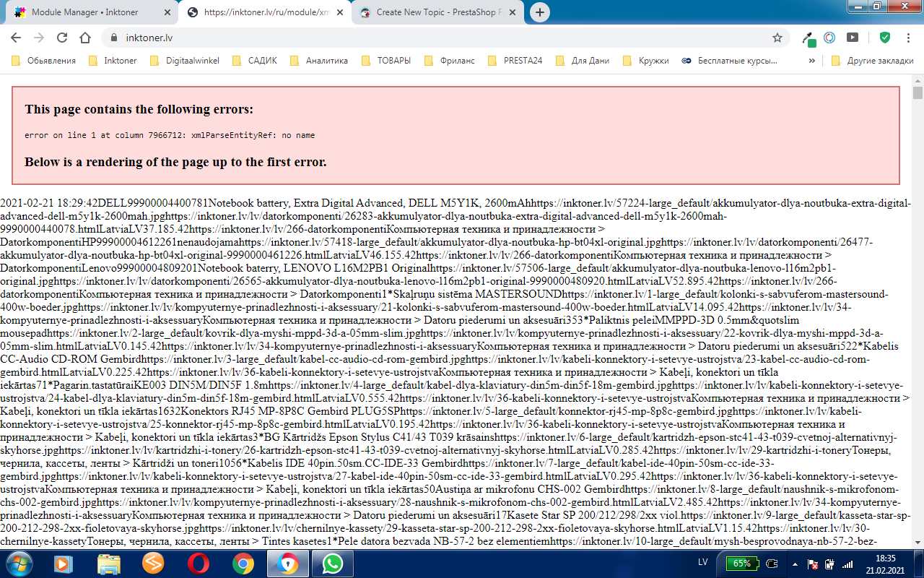
Task: Switch to Google Chrome in the taskbar
Action: pos(243,563)
